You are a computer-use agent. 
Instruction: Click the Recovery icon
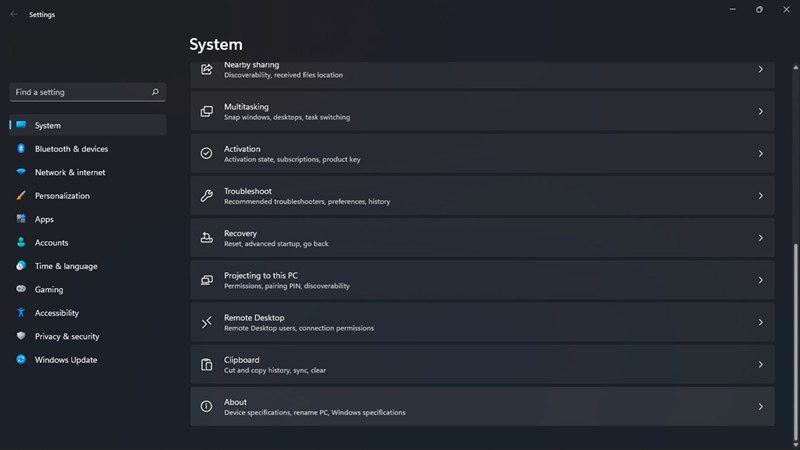point(206,238)
